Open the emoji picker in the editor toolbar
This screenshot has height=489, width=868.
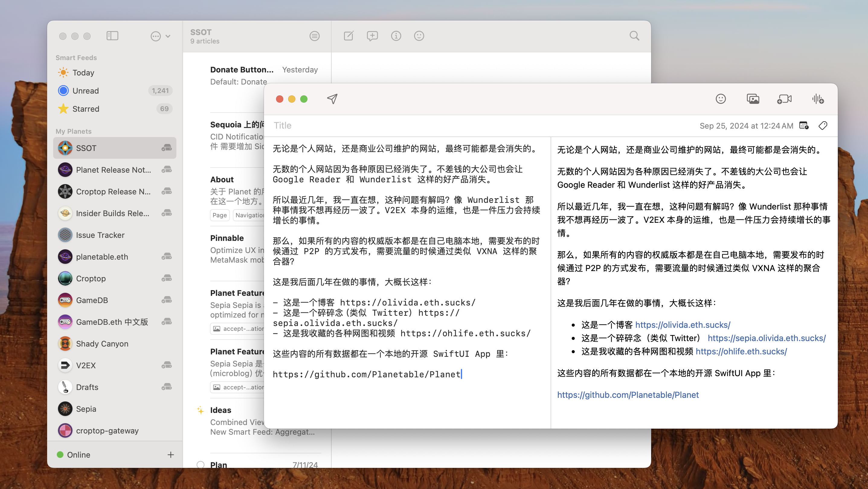pos(720,99)
